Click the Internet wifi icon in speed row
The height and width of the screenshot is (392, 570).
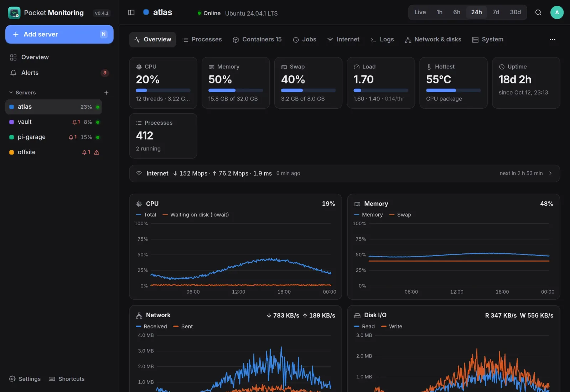tap(139, 173)
